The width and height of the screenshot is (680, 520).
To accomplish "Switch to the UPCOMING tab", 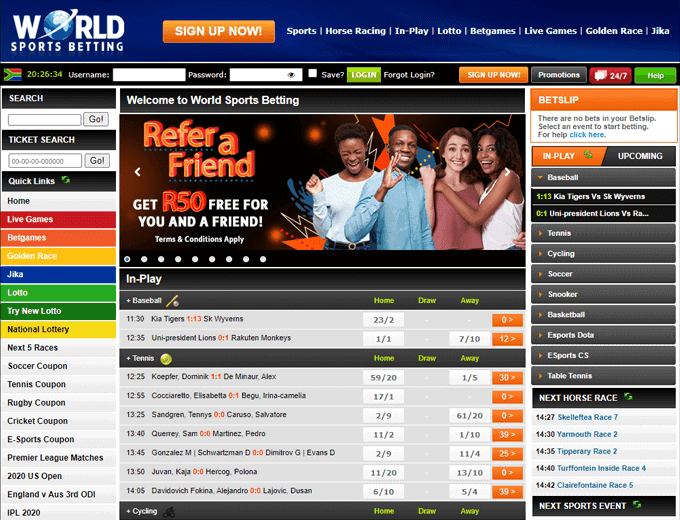I will 640,156.
